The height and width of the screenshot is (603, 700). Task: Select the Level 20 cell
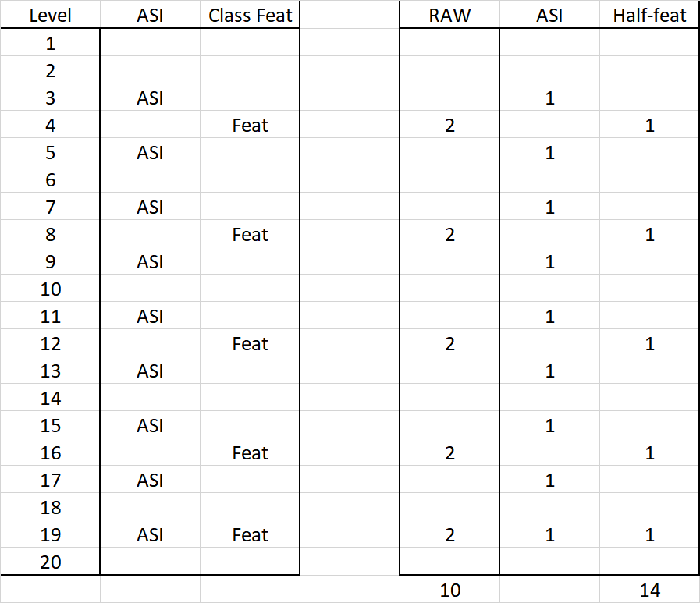point(50,562)
